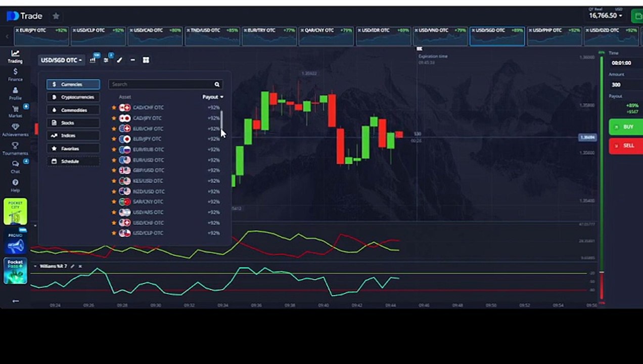Image resolution: width=643 pixels, height=364 pixels.
Task: Open the account balance 16,766.50 dropdown
Action: coord(606,16)
